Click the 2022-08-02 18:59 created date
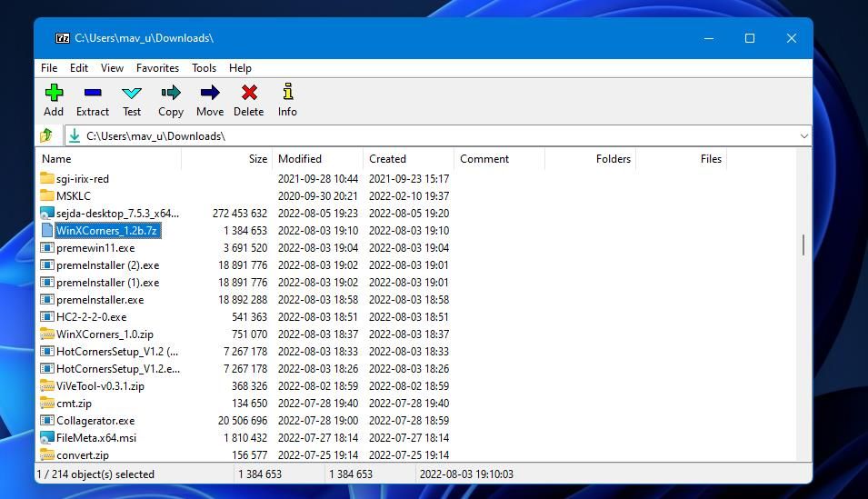Screen dimensions: 868x499 click(409, 386)
